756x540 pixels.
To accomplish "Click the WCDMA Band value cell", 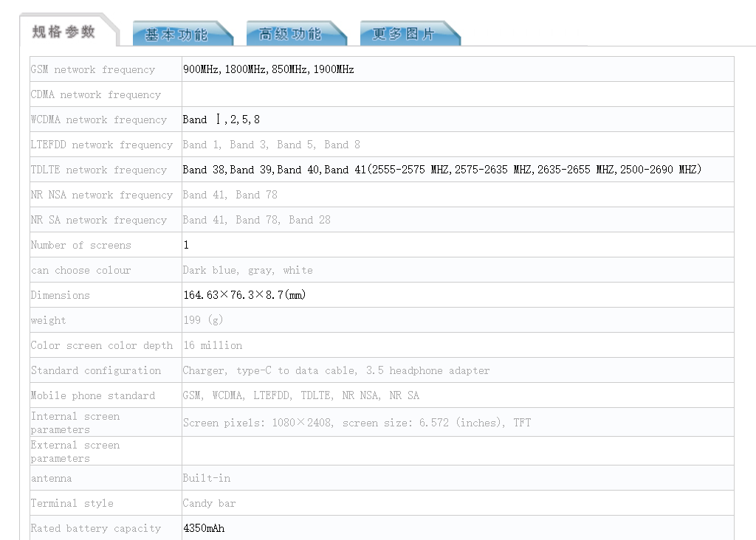I will 221,120.
